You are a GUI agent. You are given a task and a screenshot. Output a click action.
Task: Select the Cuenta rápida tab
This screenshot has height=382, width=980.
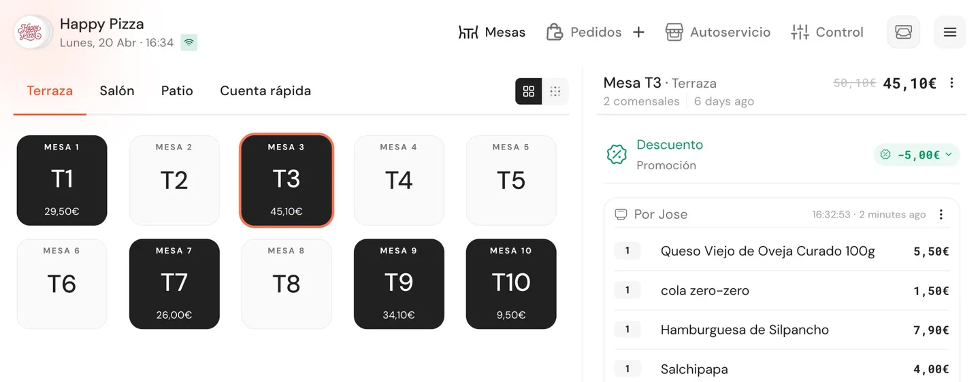tap(265, 91)
